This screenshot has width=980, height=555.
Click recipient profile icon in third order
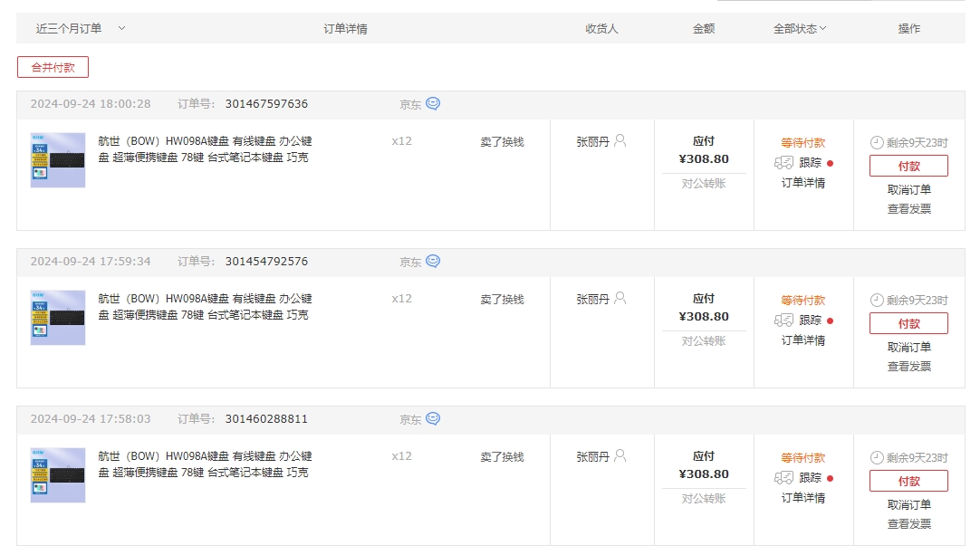tap(620, 455)
